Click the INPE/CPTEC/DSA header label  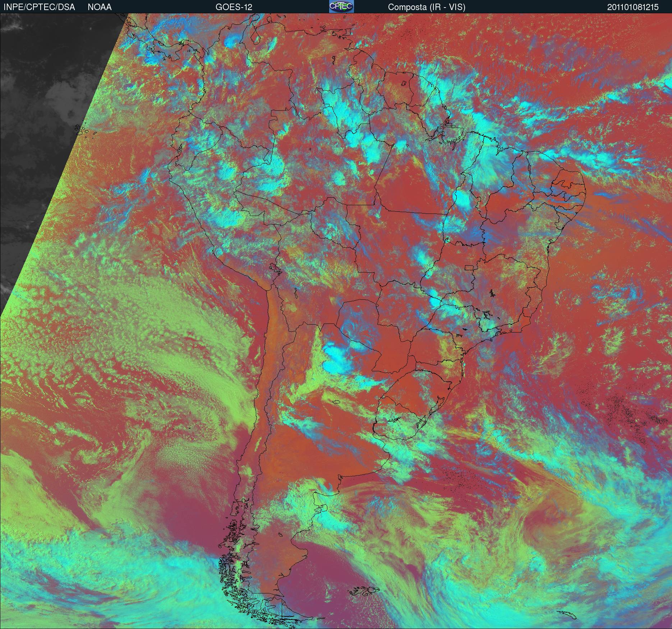39,7
